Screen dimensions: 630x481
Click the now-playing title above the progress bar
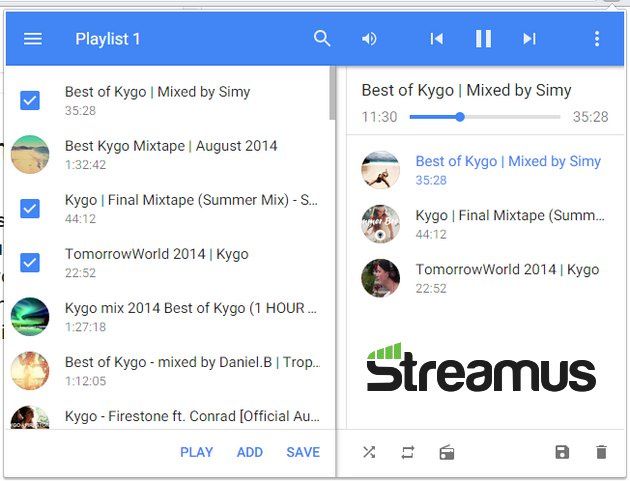(466, 90)
